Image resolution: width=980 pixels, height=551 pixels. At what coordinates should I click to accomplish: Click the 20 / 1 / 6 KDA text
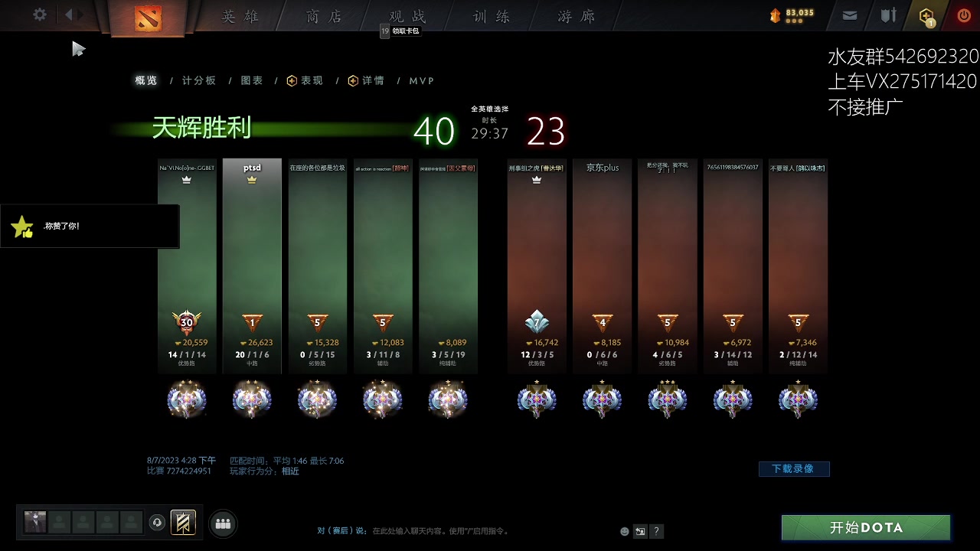click(252, 354)
